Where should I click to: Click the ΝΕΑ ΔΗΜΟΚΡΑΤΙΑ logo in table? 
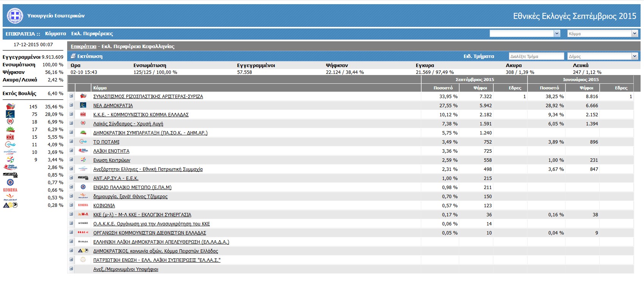(x=83, y=105)
